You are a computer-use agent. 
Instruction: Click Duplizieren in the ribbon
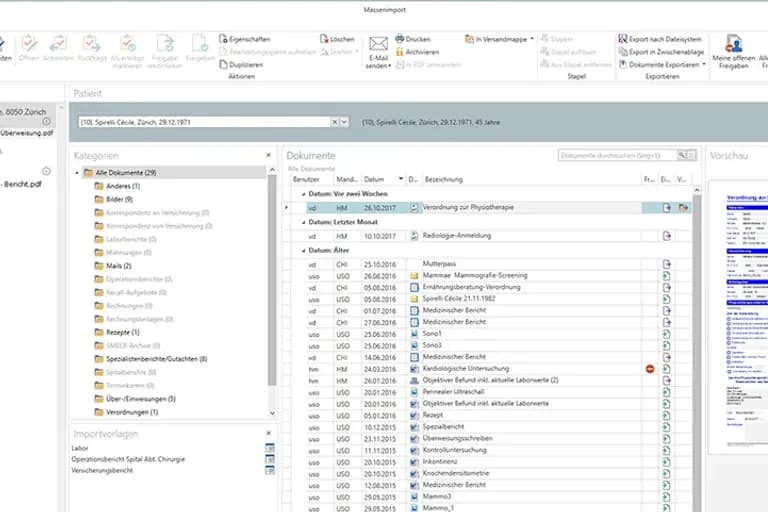pyautogui.click(x=241, y=64)
